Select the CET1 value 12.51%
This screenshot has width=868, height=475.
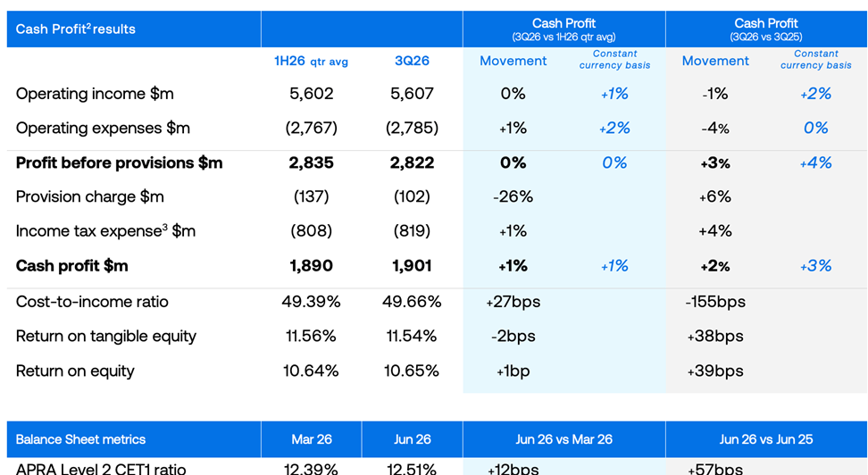(412, 469)
